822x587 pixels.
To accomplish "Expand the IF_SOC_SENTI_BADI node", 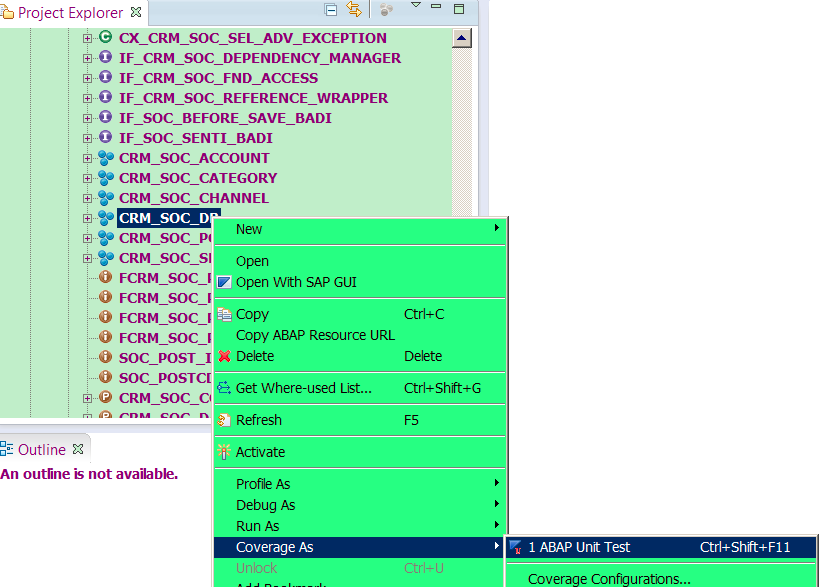I will point(87,138).
